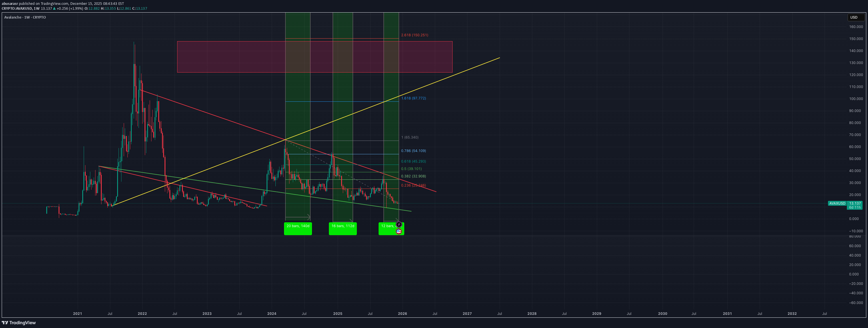Screen dimensions: 868x328
Task: Click the purple lightning bolt event icon
Action: 399,225
